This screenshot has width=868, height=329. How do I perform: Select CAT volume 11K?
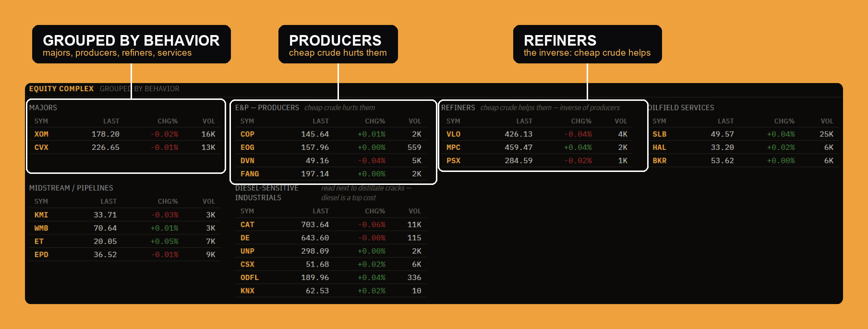tap(414, 225)
